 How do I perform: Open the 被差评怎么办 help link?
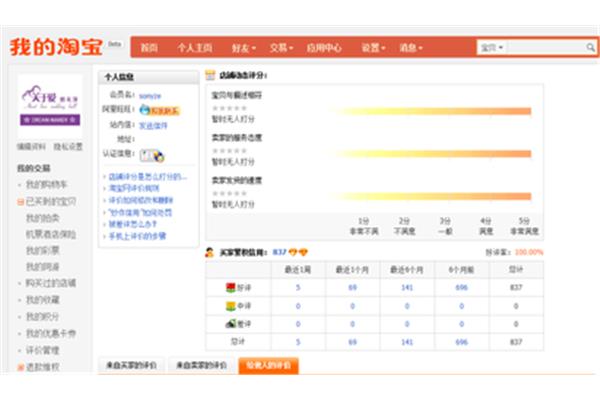click(x=132, y=224)
